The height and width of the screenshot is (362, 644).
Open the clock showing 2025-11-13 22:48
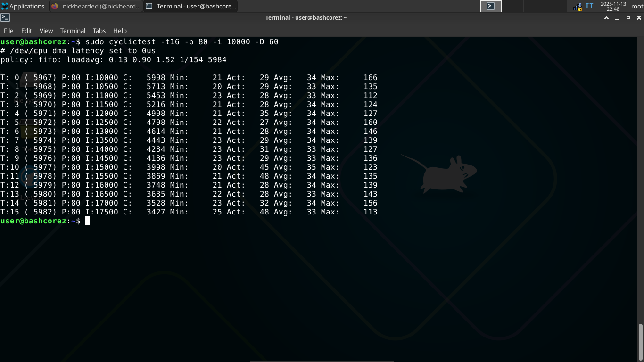(x=612, y=6)
